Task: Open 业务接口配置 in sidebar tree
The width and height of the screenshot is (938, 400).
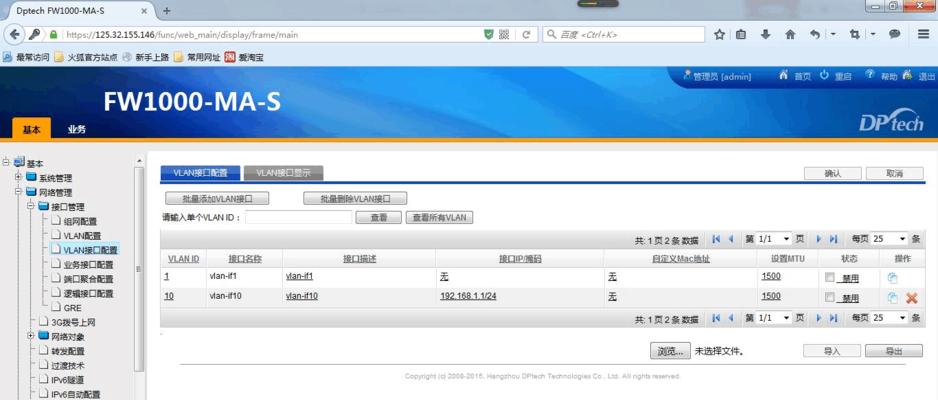Action: click(x=88, y=264)
